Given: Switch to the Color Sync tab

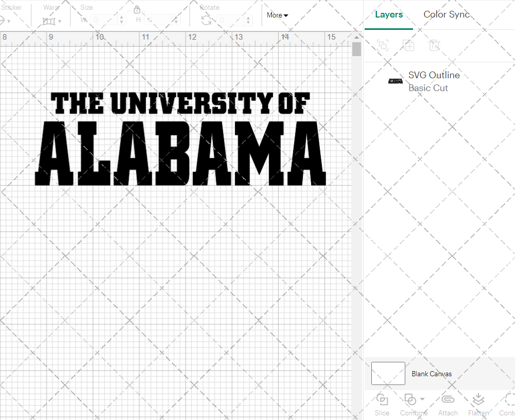Looking at the screenshot, I should 447,14.
